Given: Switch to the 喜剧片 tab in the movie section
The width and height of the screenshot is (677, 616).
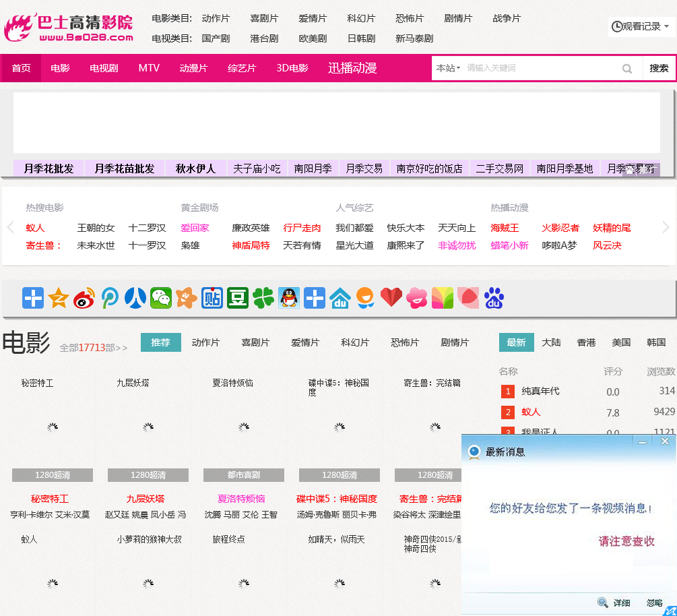Looking at the screenshot, I should click(255, 342).
